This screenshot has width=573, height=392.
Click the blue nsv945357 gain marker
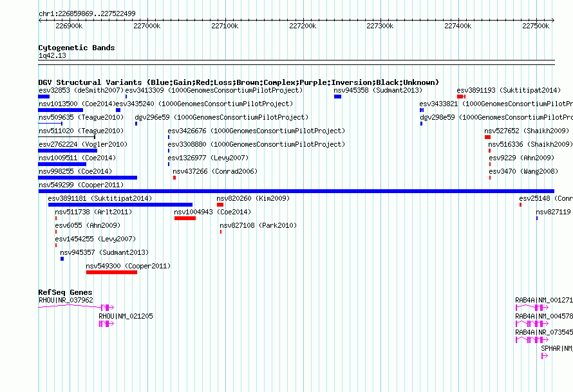(x=62, y=259)
